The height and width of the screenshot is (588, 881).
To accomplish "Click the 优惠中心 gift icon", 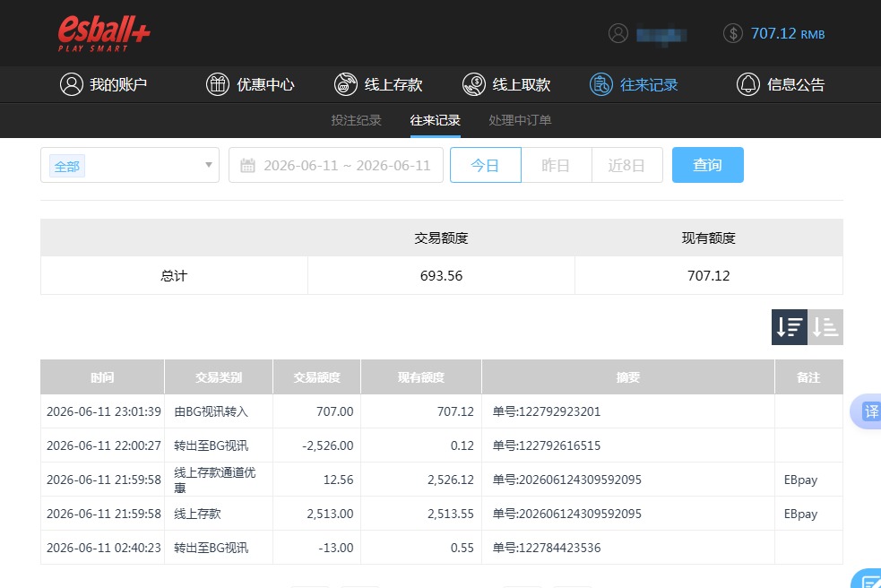I will point(218,84).
